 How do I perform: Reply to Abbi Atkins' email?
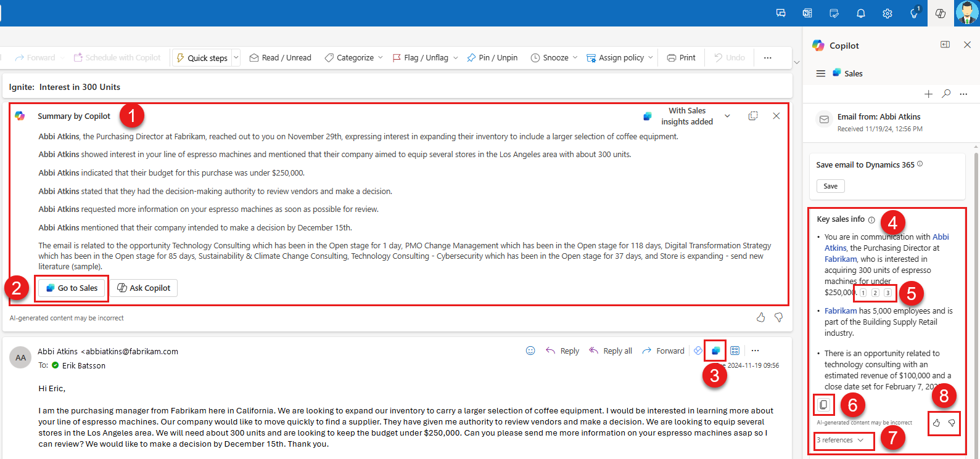pos(562,351)
